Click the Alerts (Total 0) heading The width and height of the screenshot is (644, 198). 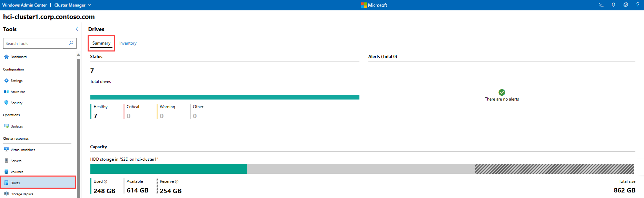coord(383,56)
